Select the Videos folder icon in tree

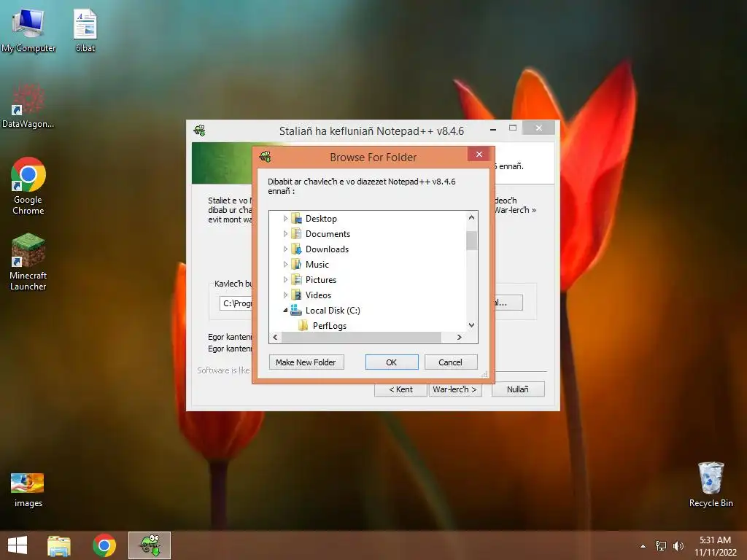point(296,295)
